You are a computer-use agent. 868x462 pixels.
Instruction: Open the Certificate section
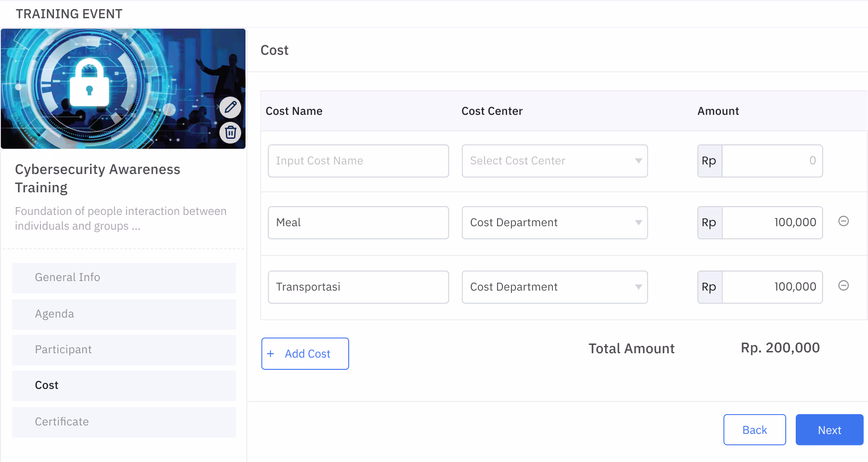tap(124, 422)
